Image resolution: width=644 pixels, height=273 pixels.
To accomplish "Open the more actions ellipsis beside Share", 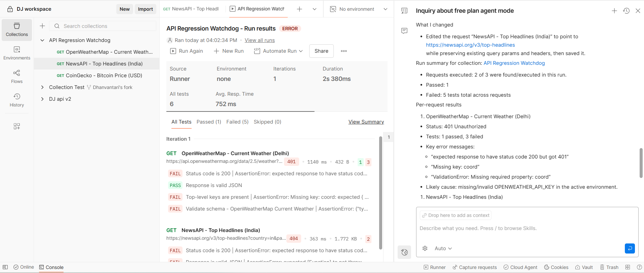I will (344, 51).
